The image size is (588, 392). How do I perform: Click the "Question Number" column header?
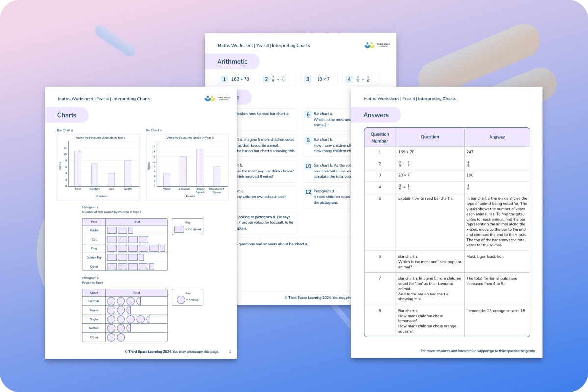pos(380,137)
